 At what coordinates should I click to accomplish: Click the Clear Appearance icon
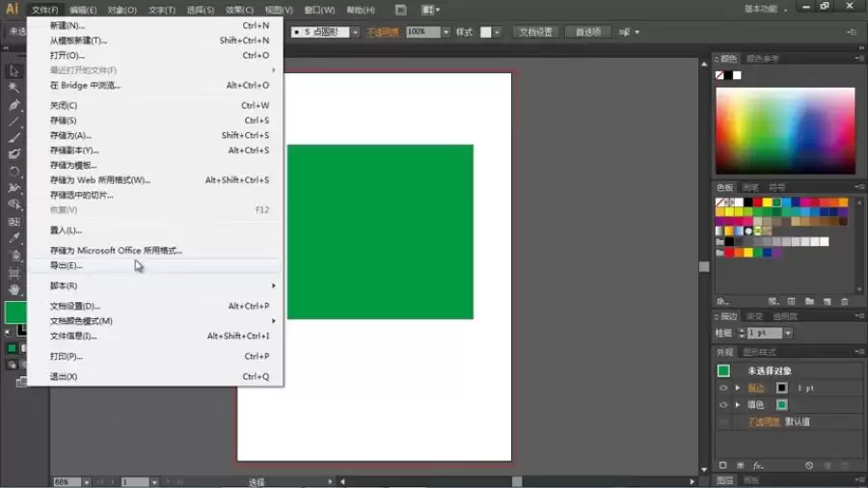point(809,465)
